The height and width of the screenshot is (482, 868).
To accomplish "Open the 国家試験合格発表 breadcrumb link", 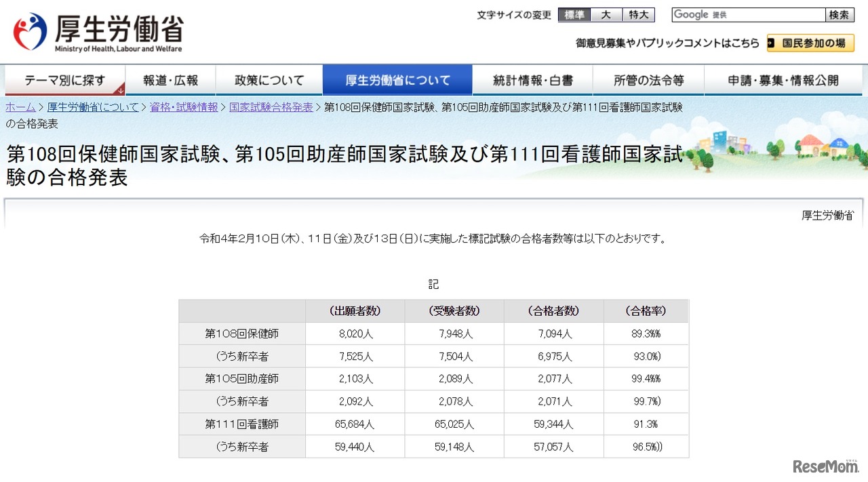I will click(x=269, y=106).
